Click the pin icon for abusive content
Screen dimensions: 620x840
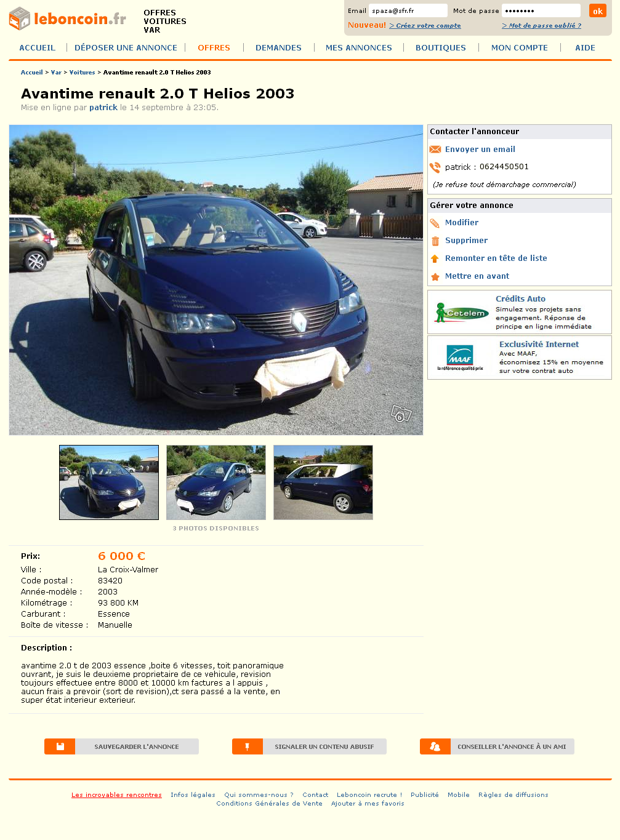248,746
